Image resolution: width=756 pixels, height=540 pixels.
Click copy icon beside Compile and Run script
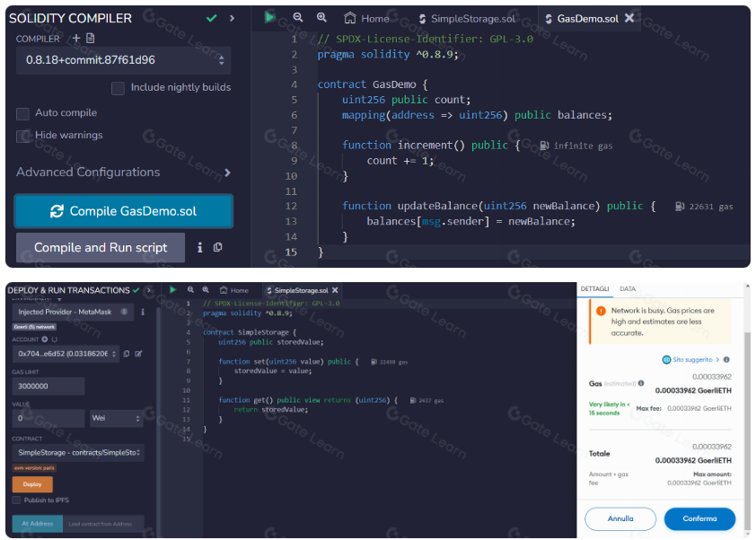point(217,247)
